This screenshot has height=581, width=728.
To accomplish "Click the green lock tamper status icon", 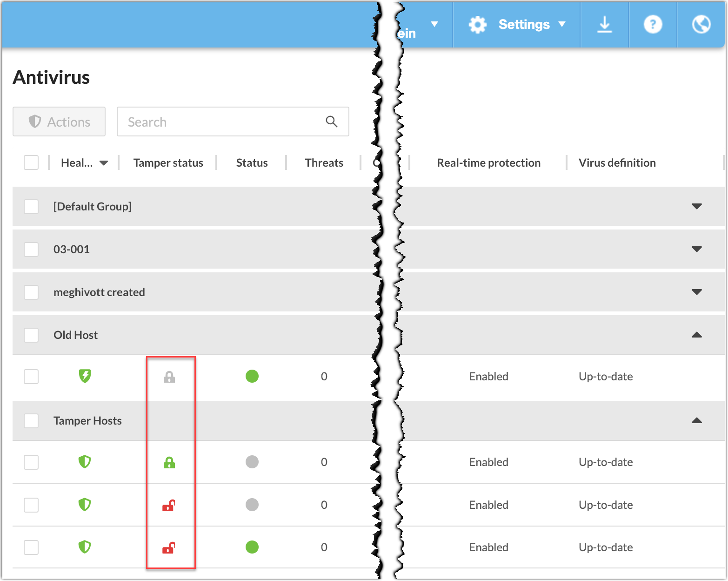I will coord(169,462).
